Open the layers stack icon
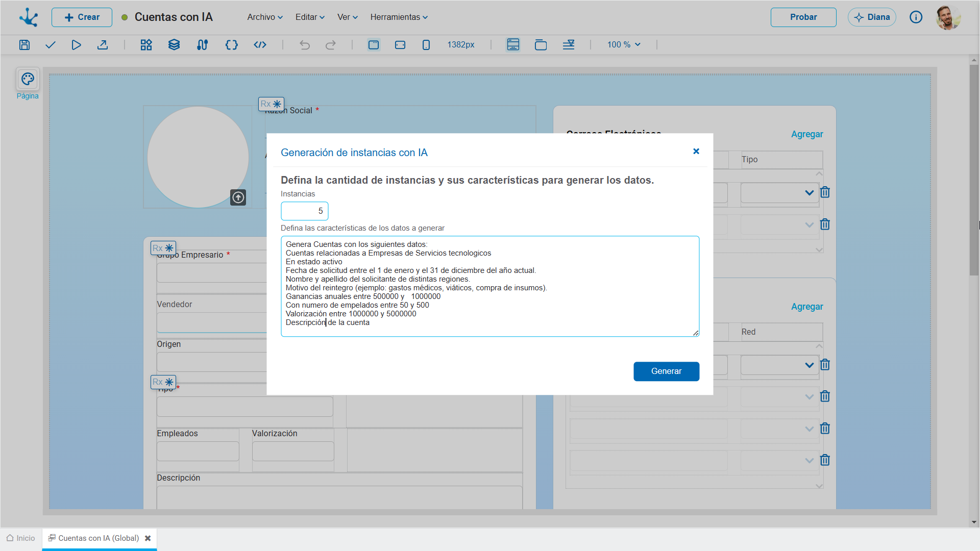The height and width of the screenshot is (551, 980). tap(174, 45)
